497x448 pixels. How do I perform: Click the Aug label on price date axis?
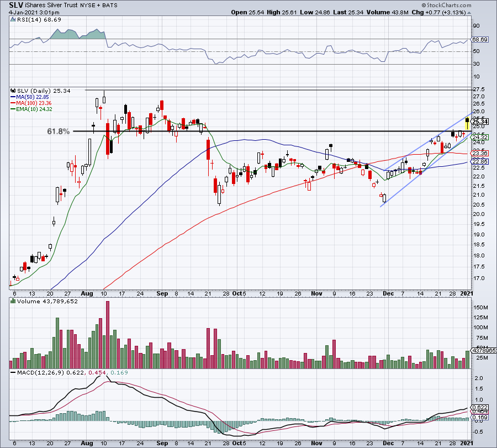(87, 293)
